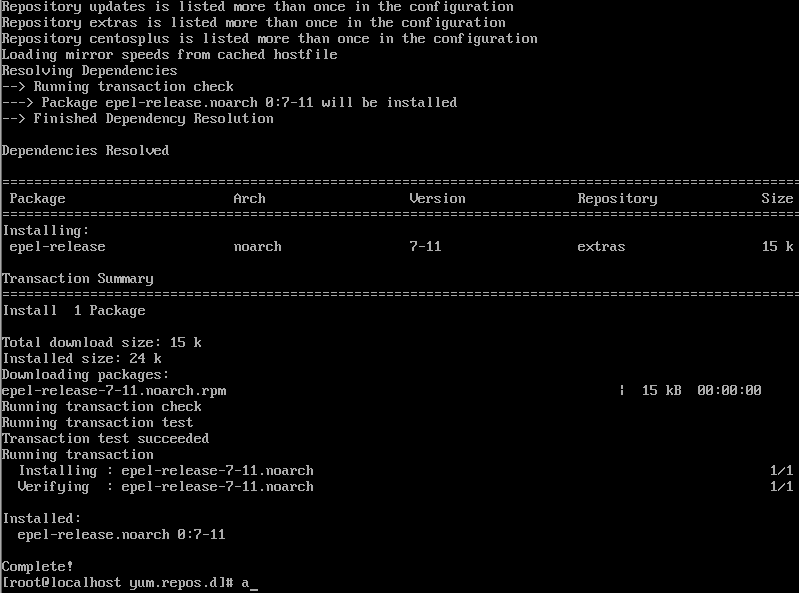Click the 'Installing:' label
This screenshot has width=799, height=593.
coord(46,231)
